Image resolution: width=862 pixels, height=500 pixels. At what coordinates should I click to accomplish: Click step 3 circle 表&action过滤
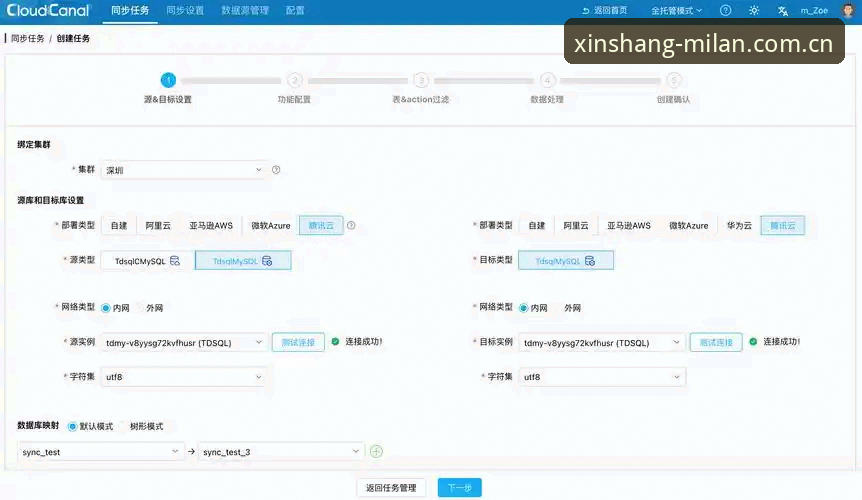point(421,80)
